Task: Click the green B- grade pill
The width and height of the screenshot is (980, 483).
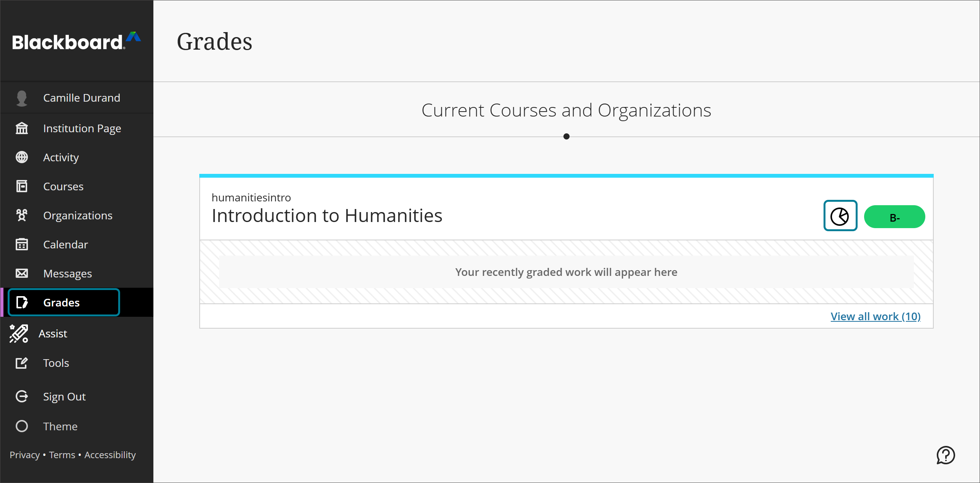Action: [x=895, y=217]
